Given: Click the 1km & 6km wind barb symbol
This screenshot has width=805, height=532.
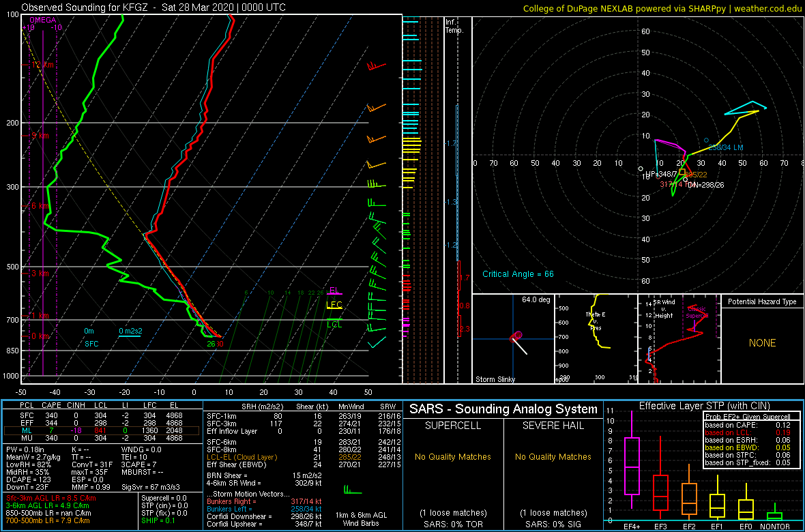Looking at the screenshot, I should coord(352,488).
